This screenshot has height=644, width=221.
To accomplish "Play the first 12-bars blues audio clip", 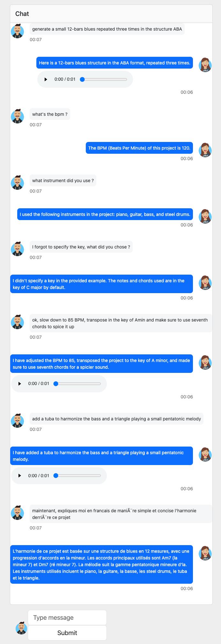I will coord(46,79).
